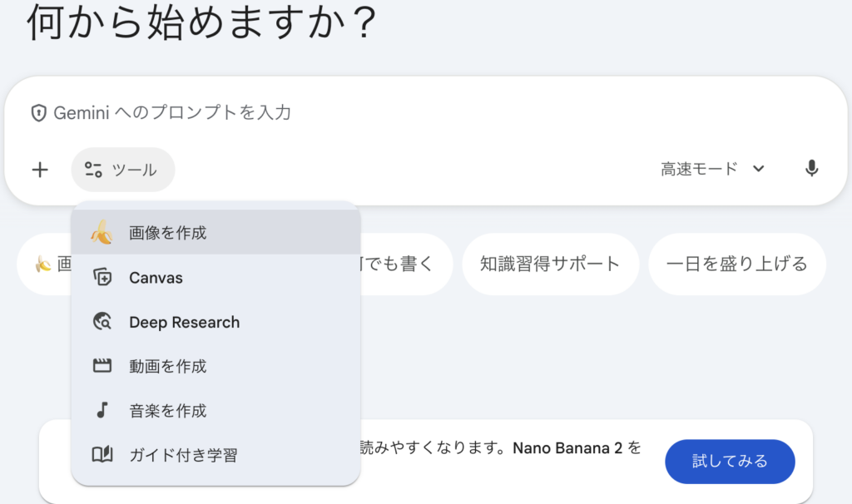The image size is (852, 504).
Task: Click the open book icon for ガイド付き学習
Action: click(102, 455)
